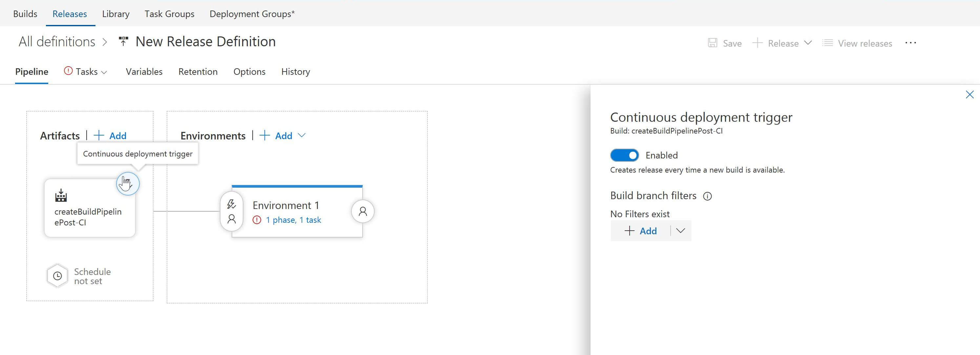This screenshot has width=980, height=355.
Task: Click the All definitions breadcrumb
Action: [57, 42]
